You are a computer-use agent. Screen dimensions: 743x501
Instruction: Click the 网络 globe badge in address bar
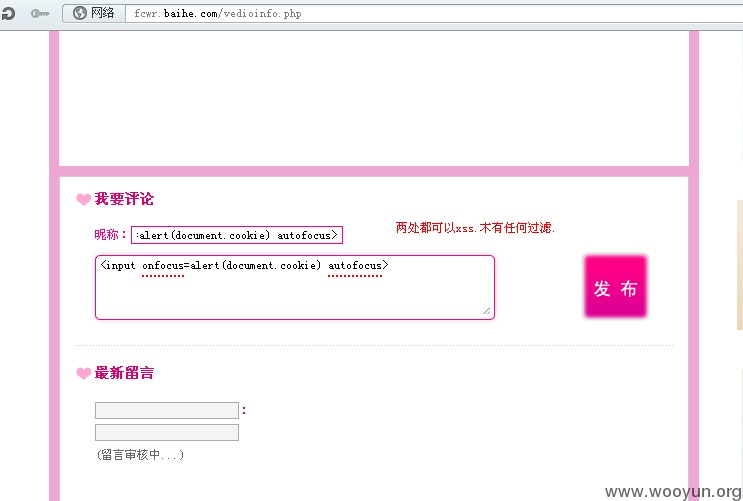tap(94, 13)
